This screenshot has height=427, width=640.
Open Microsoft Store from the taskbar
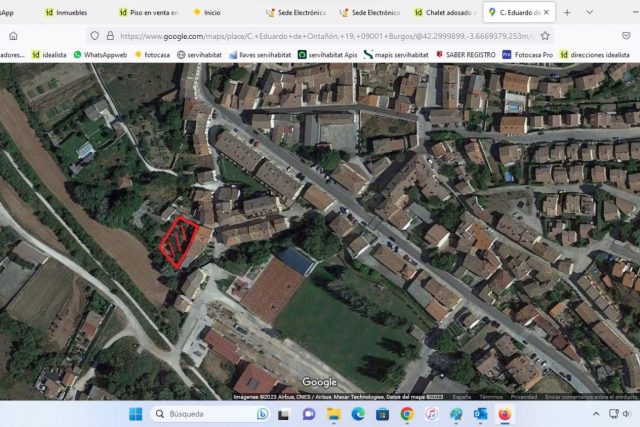tap(382, 414)
